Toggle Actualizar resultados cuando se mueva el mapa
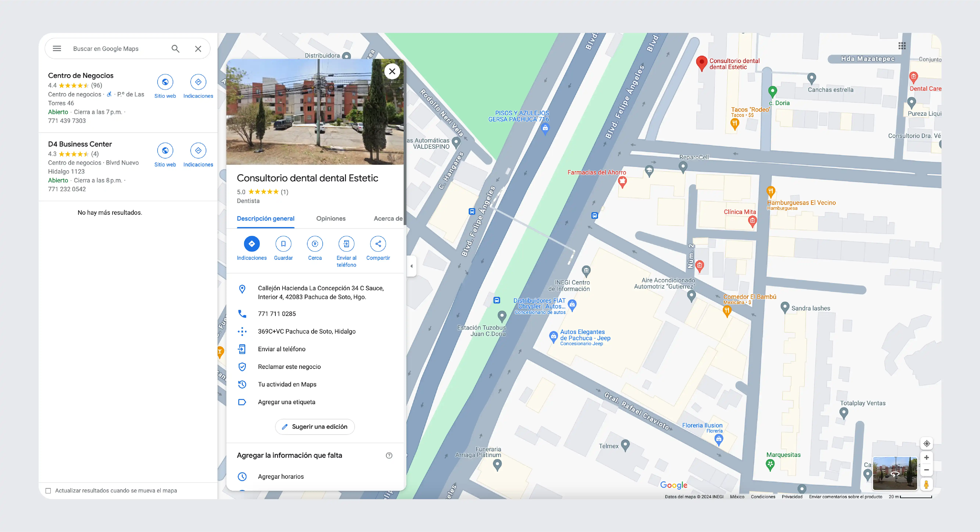 click(x=48, y=490)
